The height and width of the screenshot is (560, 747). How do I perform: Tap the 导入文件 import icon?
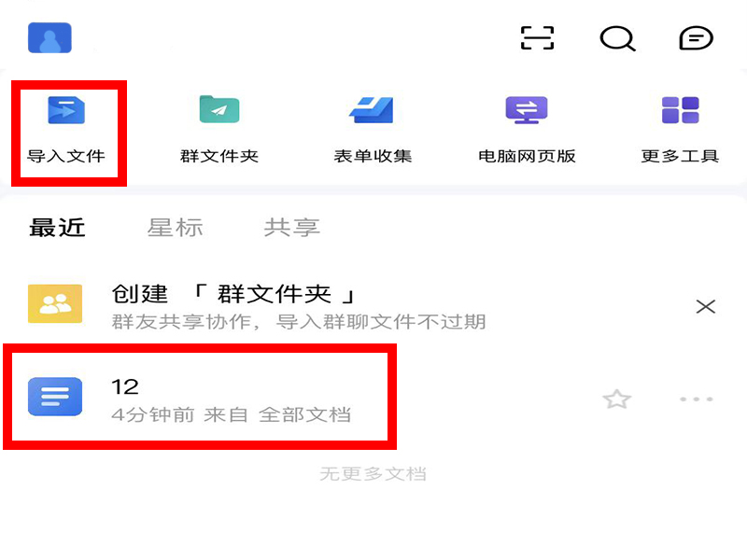coord(66,110)
